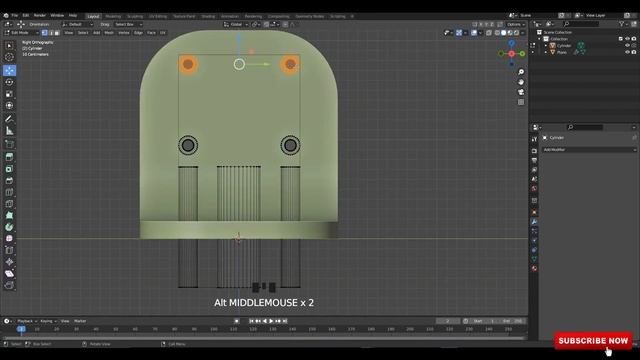
Task: Open the timeline Playback dropdown
Action: (27, 321)
